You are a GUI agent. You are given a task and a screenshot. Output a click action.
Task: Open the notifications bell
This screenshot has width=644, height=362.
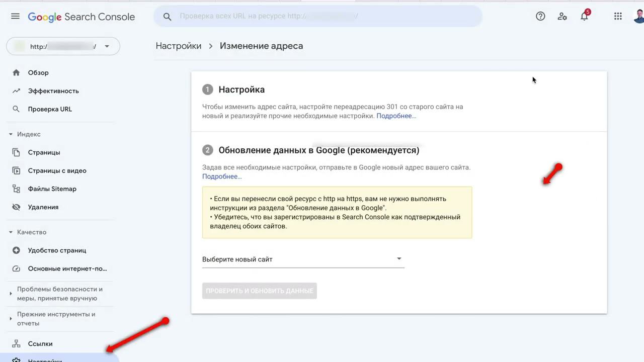pyautogui.click(x=584, y=17)
